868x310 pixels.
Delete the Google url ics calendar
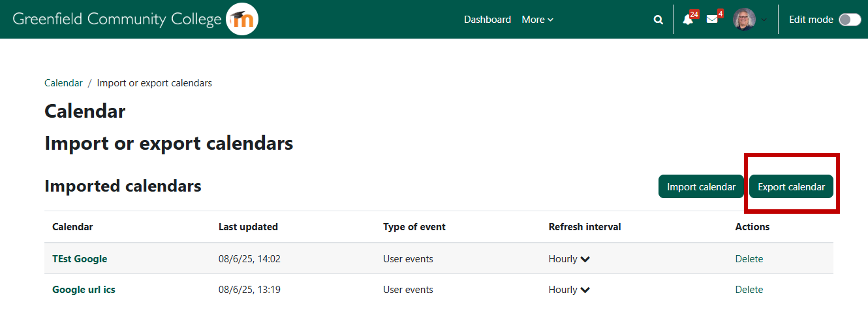coord(749,289)
